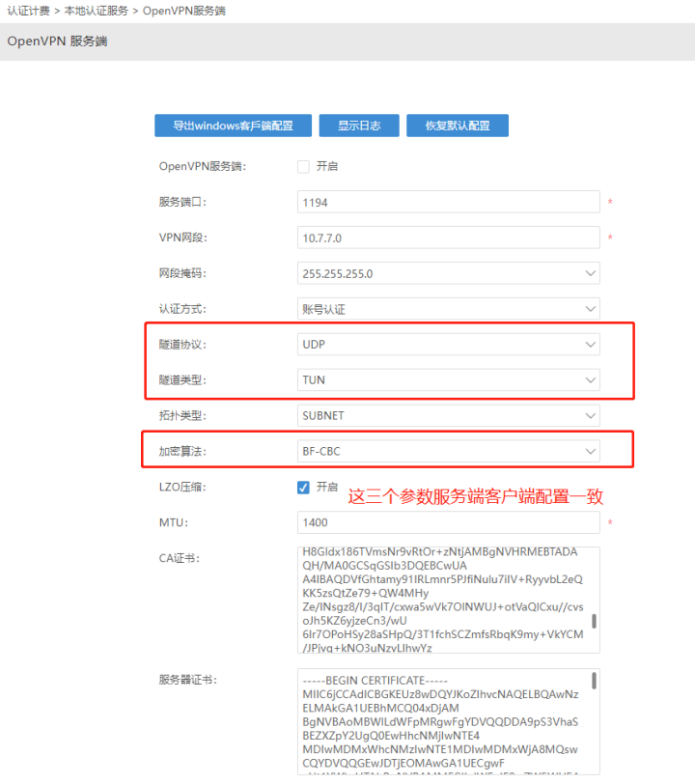
Task: Expand the 隧道类型 TUN dropdown
Action: (x=448, y=379)
